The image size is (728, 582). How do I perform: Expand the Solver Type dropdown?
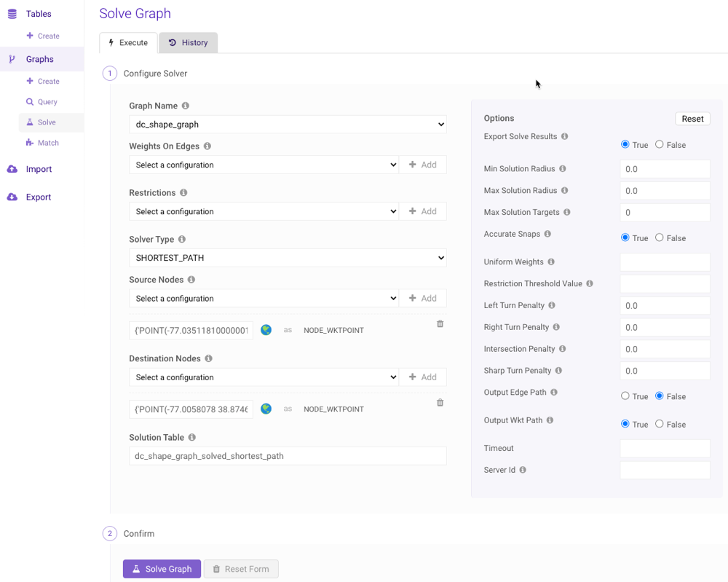[288, 258]
